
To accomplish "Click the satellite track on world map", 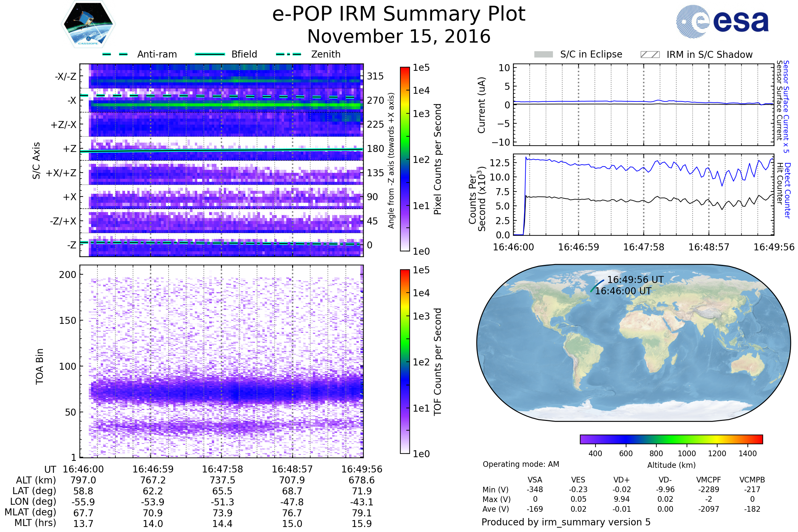I will (597, 286).
